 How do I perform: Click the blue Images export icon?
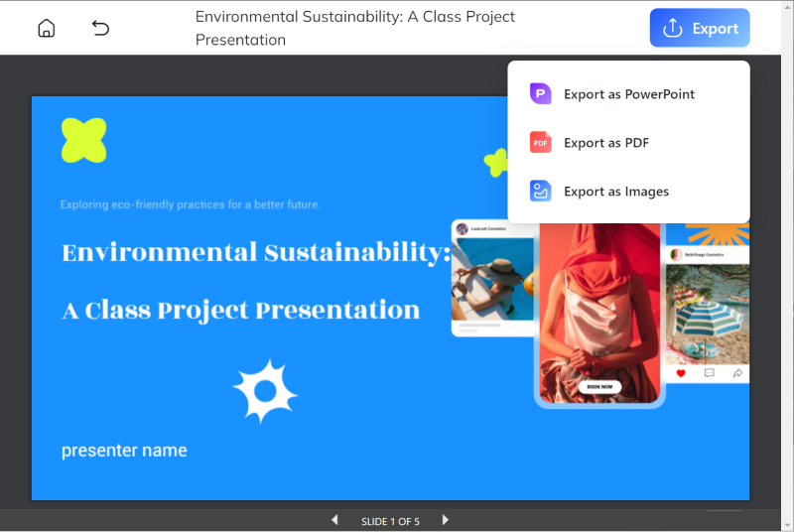pos(540,192)
